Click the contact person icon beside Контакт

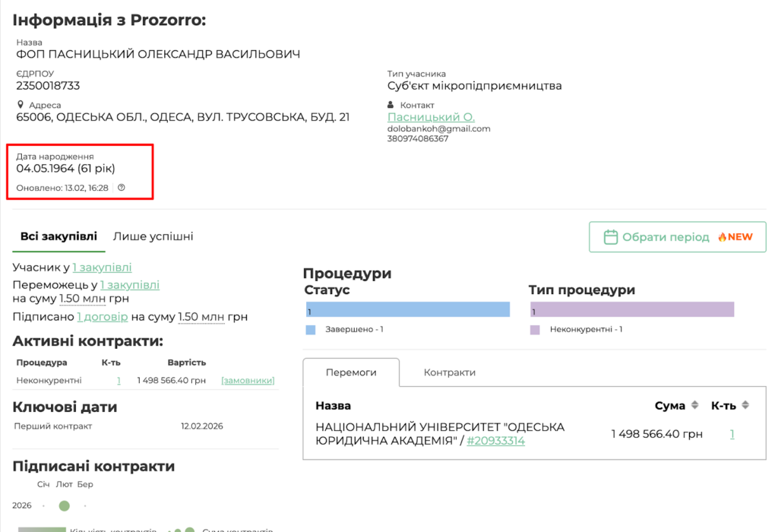(x=392, y=104)
